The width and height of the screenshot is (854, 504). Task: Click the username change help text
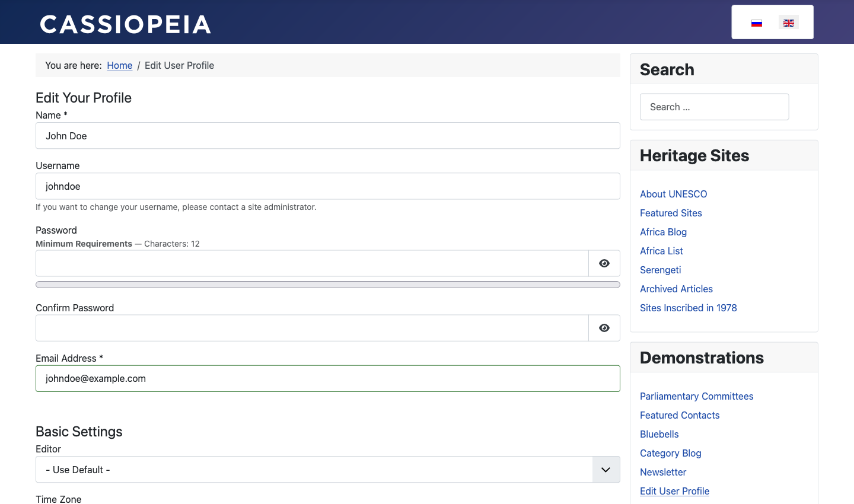176,207
